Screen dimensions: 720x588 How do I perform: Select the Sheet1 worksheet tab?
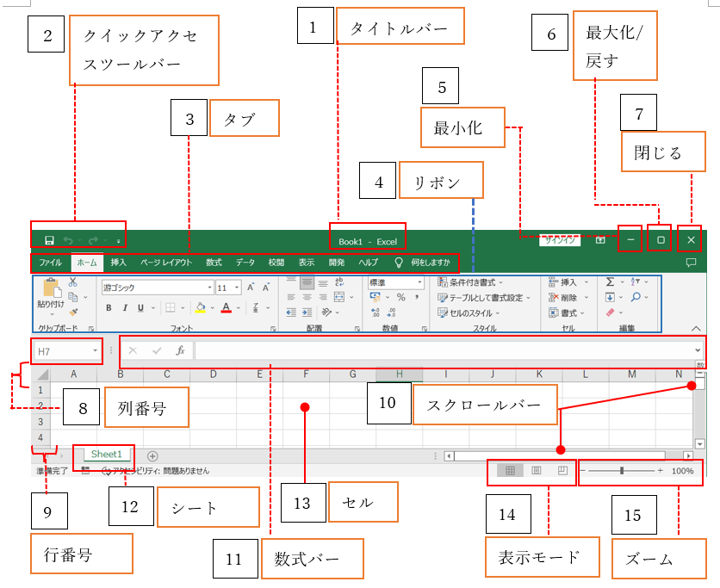click(x=107, y=454)
